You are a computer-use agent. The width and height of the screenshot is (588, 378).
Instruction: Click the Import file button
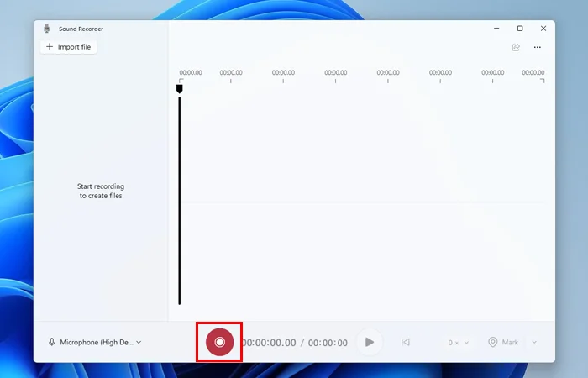tap(69, 47)
